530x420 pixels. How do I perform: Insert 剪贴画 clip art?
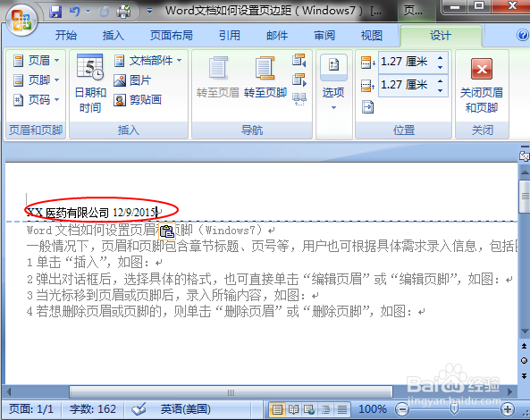click(x=138, y=100)
